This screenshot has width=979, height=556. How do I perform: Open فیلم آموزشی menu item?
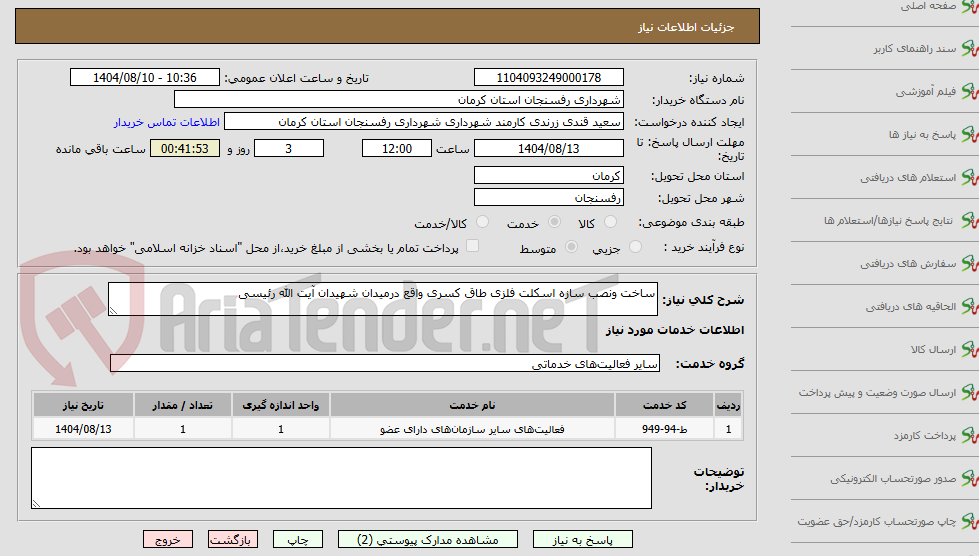coord(926,92)
